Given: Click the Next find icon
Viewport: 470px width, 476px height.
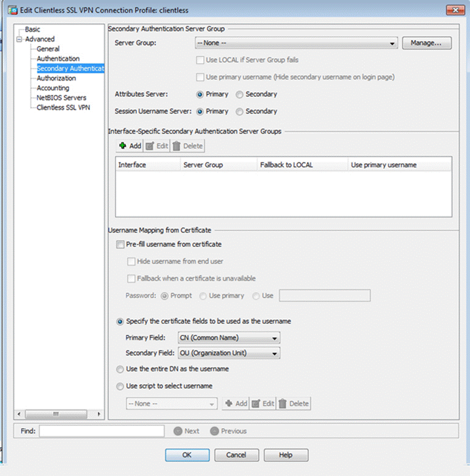Looking at the screenshot, I should pyautogui.click(x=178, y=431).
